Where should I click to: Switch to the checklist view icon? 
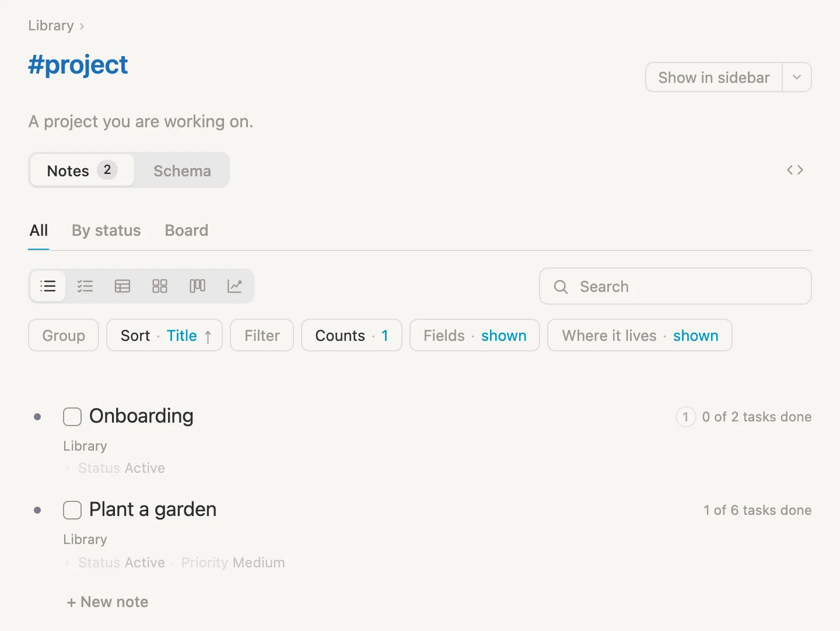point(85,286)
